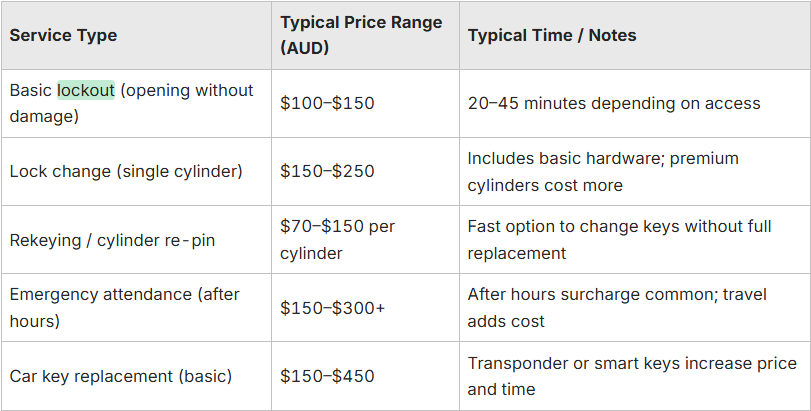The width and height of the screenshot is (811, 411).
Task: Select the "$150–$300+" price cell
Action: point(333,308)
